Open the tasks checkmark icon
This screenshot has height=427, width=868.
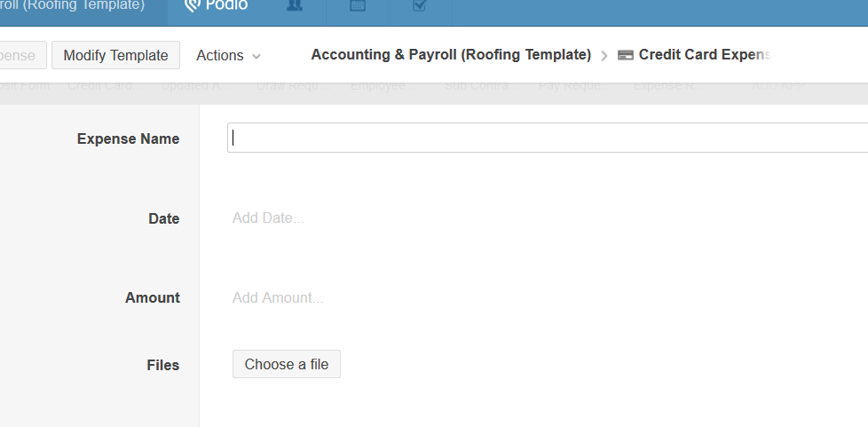click(x=420, y=5)
